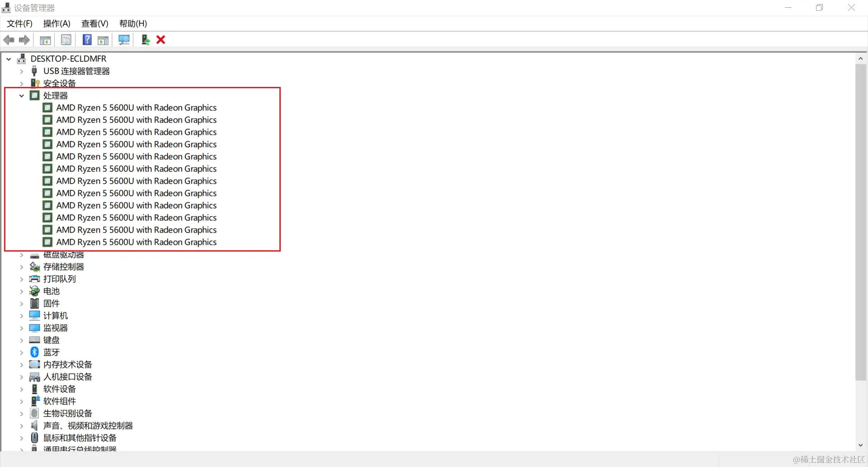Viewport: 868px width, 467px height.
Task: Click the update driver green arrow icon
Action: coord(146,40)
